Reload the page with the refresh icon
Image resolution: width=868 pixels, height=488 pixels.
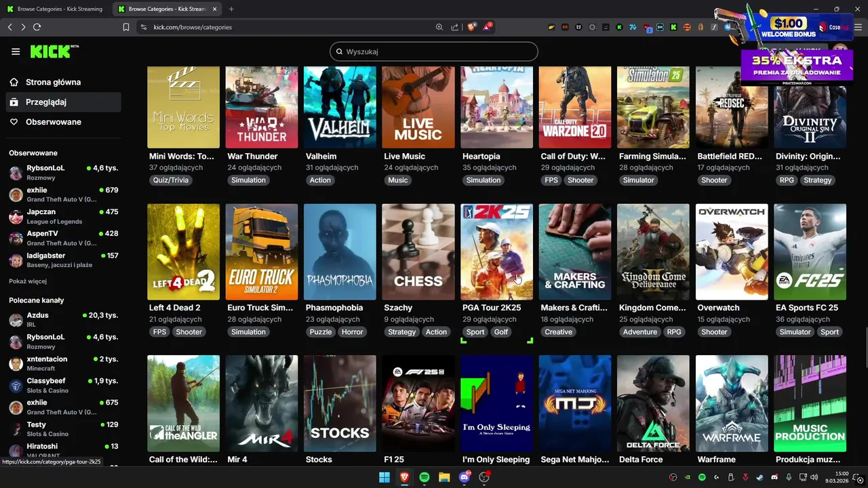coord(37,27)
